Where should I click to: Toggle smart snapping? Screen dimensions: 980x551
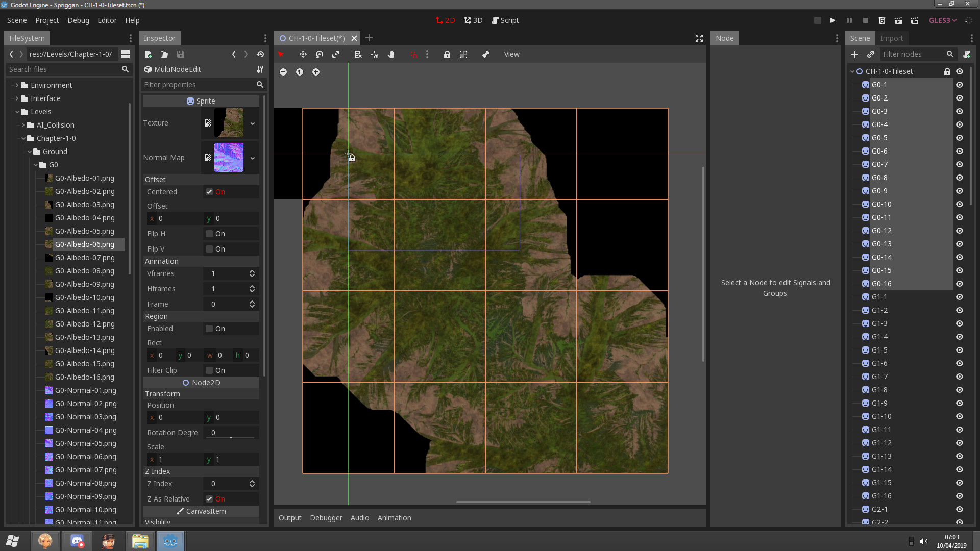[x=413, y=54]
